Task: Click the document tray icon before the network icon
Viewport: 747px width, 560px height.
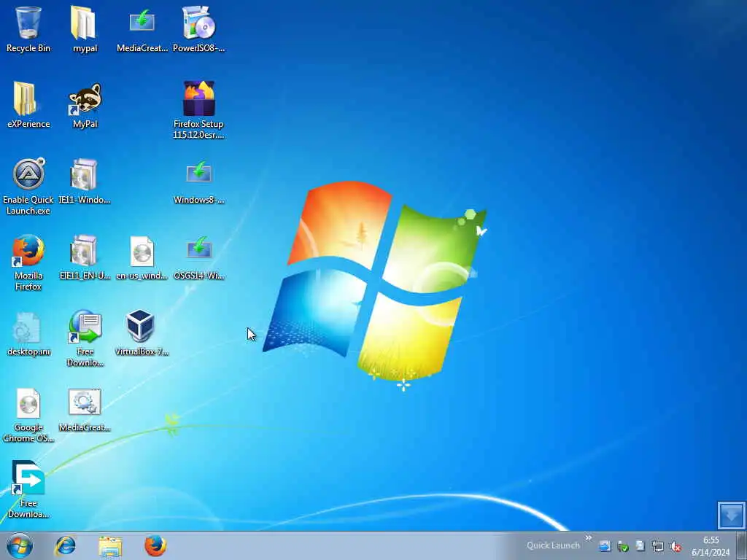Action: 640,547
